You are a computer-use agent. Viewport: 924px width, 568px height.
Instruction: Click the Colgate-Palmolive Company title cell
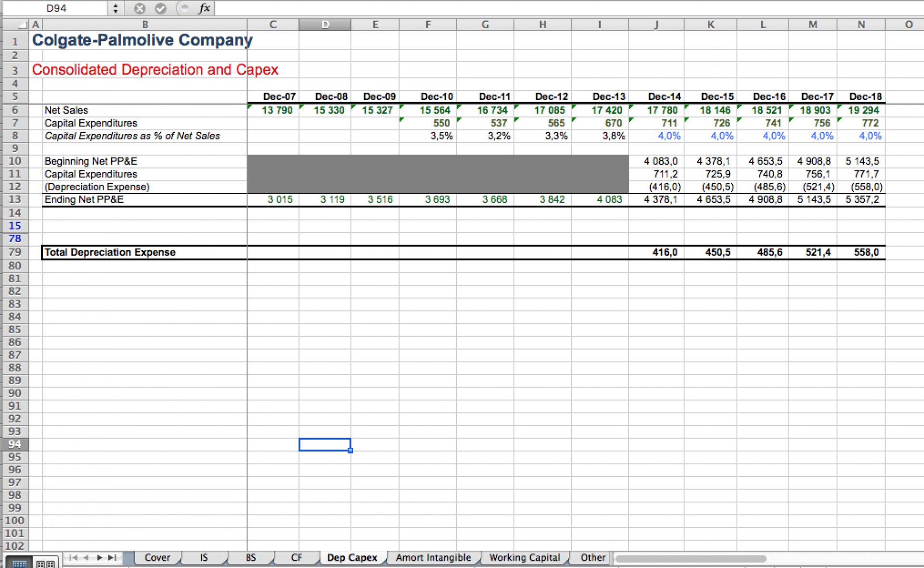(142, 40)
